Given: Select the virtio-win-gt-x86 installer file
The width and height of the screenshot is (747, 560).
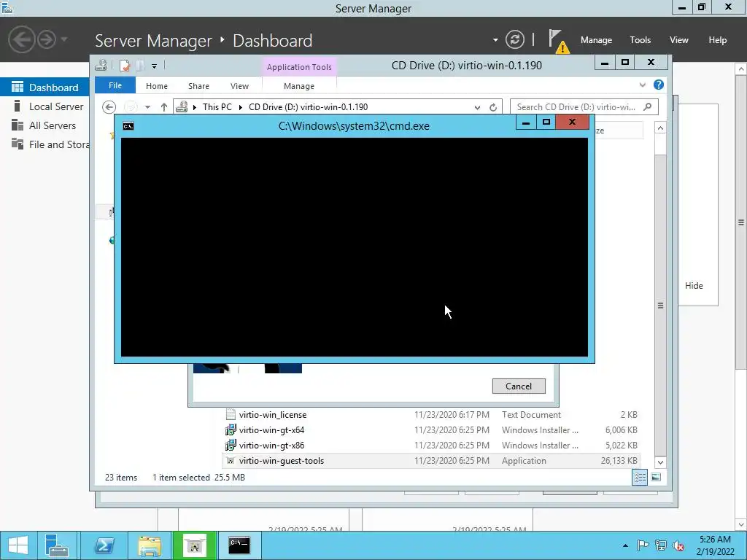Looking at the screenshot, I should click(x=271, y=446).
